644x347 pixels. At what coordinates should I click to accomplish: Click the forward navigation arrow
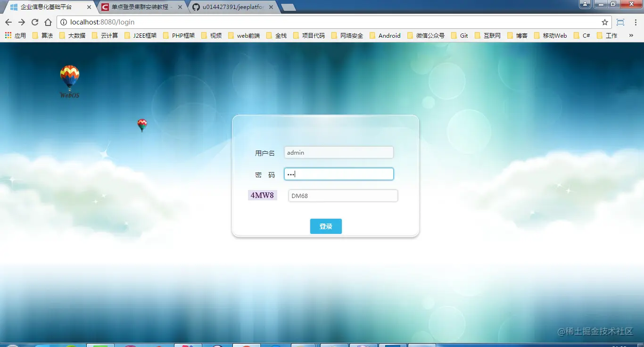pyautogui.click(x=22, y=22)
